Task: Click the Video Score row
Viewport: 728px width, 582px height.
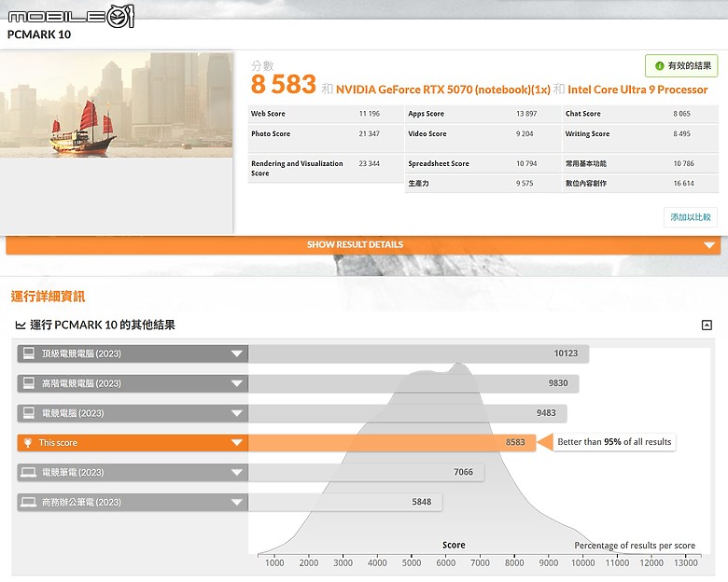Action: [x=483, y=138]
